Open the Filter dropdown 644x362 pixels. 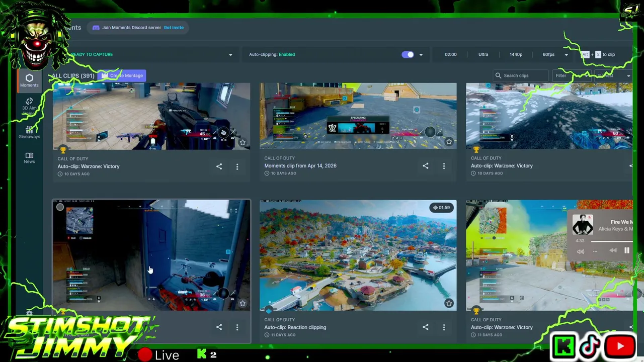click(x=573, y=75)
